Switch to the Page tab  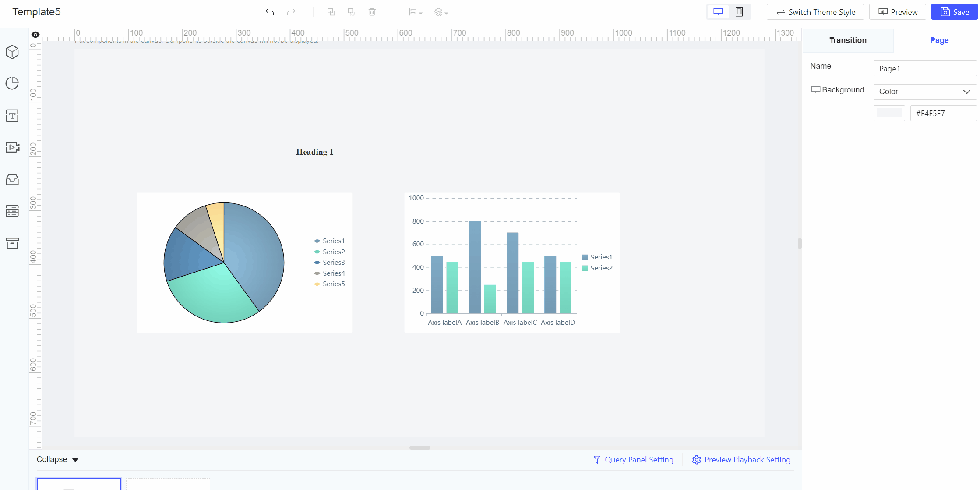point(939,40)
